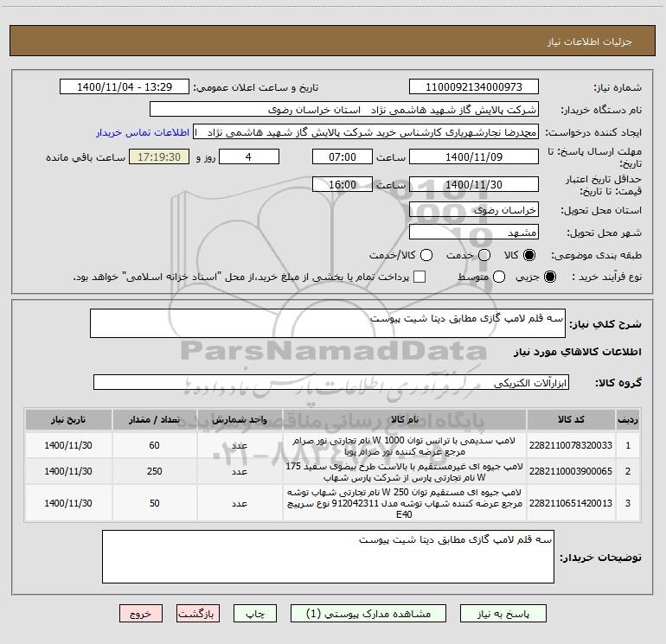Choose the متوسط purchase type option
The width and height of the screenshot is (666, 644).
pyautogui.click(x=499, y=277)
